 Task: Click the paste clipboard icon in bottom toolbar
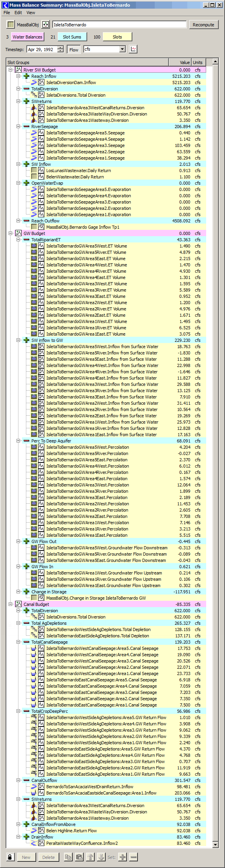coord(79,857)
